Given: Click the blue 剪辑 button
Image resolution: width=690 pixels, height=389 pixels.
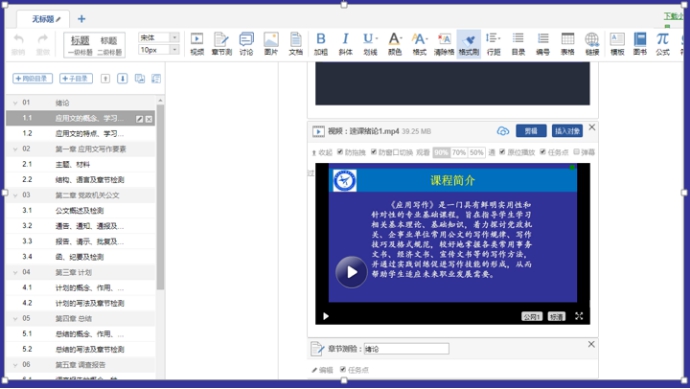Looking at the screenshot, I should point(531,131).
